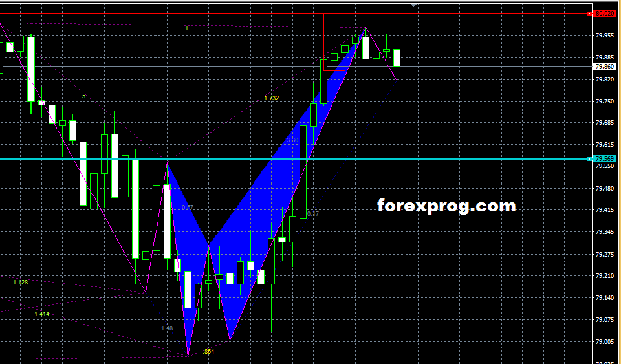Select the 1.732 ratio label
The image size is (621, 364).
(271, 98)
